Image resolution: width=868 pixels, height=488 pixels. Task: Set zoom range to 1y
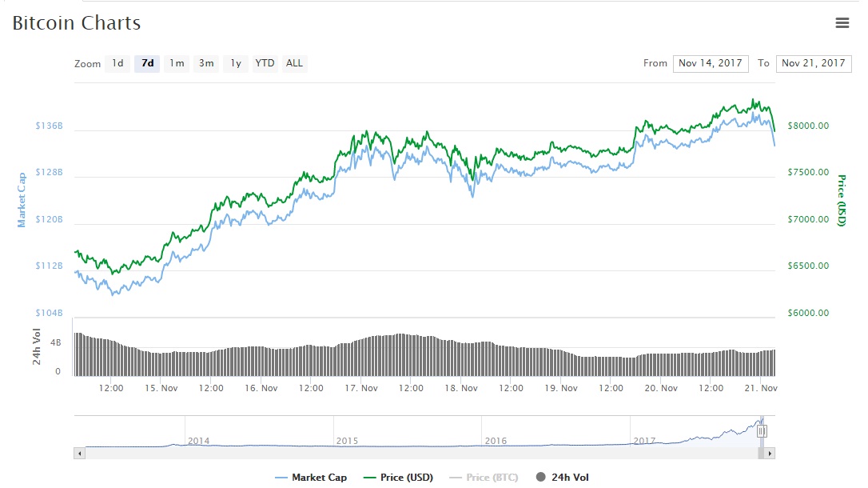point(236,63)
